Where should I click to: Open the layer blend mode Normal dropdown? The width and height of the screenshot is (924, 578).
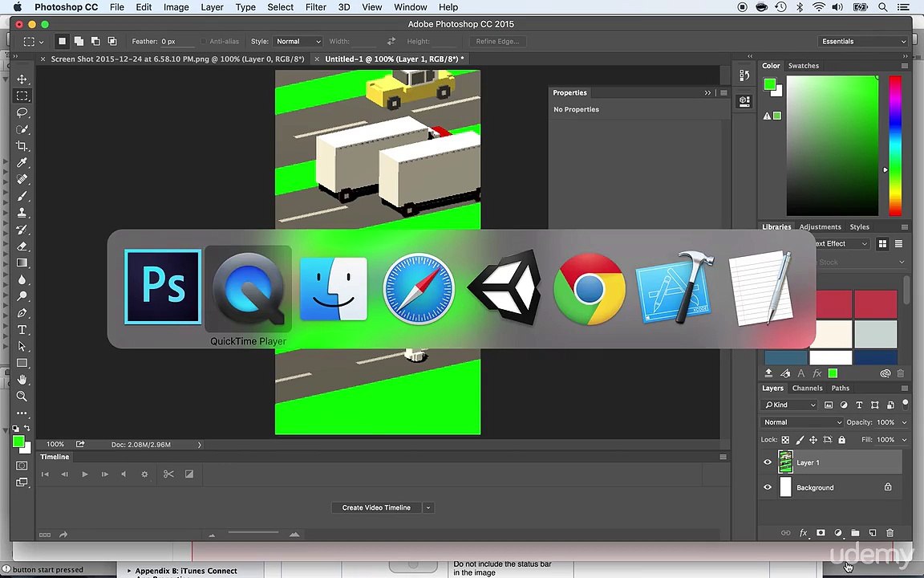point(802,422)
